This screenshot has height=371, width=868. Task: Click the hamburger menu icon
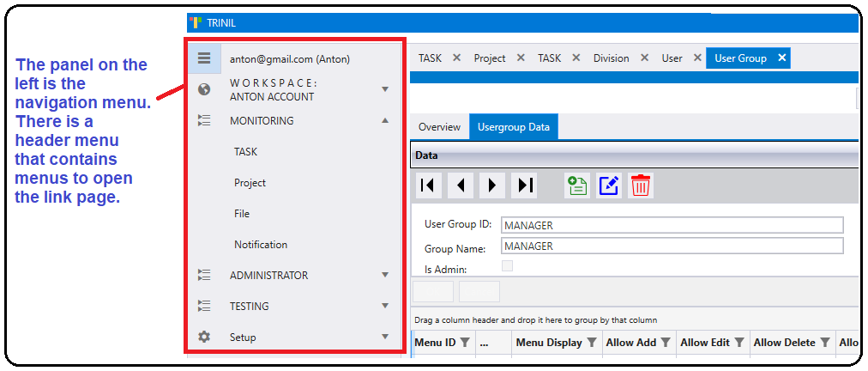pos(204,58)
